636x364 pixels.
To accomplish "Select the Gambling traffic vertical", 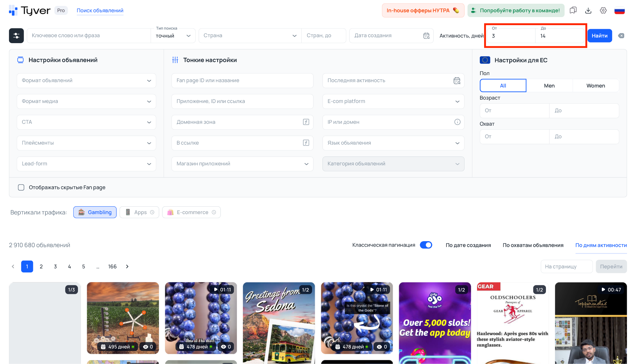I will click(95, 212).
